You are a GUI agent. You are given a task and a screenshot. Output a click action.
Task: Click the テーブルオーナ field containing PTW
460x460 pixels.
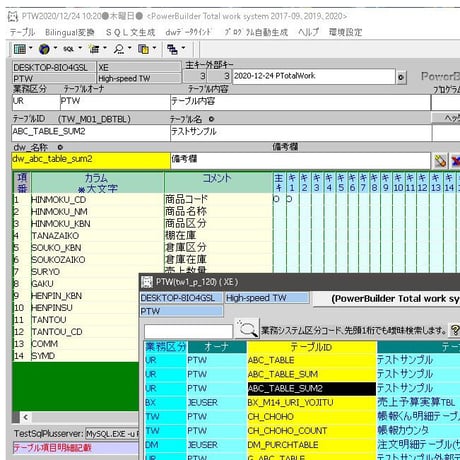(x=115, y=102)
